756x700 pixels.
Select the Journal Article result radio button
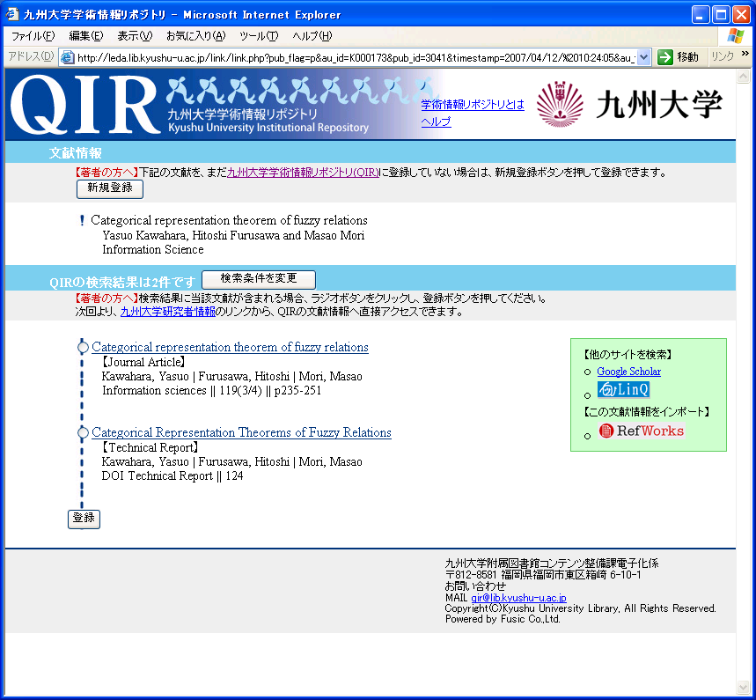click(x=83, y=348)
